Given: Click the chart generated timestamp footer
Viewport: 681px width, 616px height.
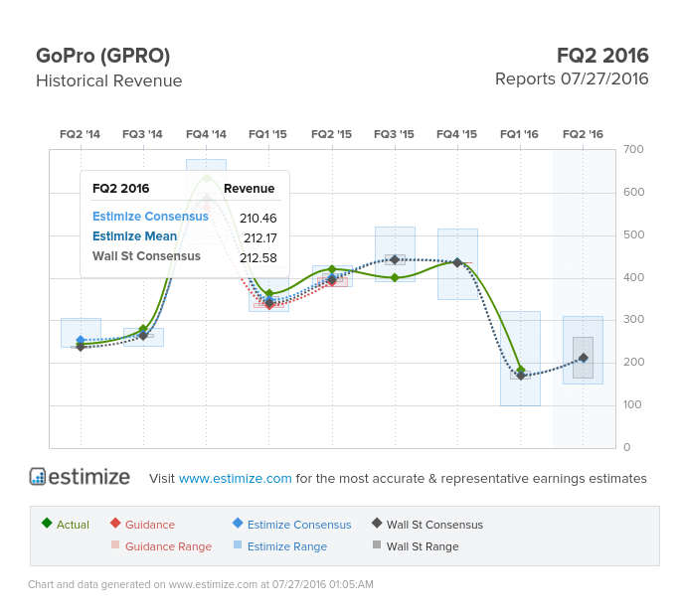Looking at the screenshot, I should pyautogui.click(x=201, y=584).
